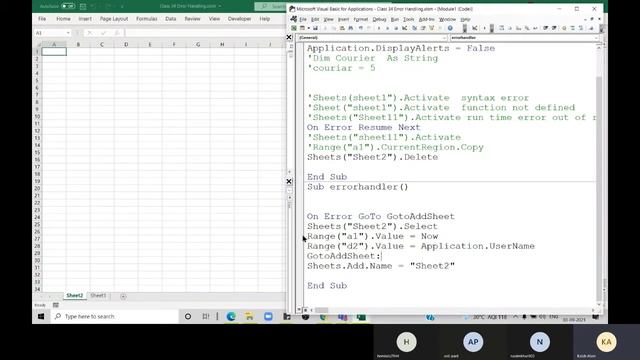Click the Excel icon on the taskbar

[361, 317]
